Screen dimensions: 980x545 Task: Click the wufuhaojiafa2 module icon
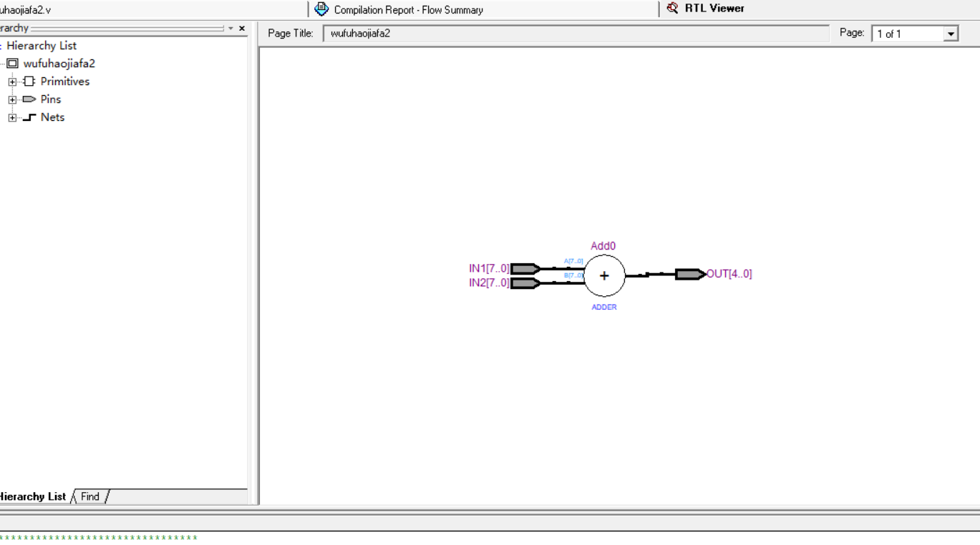click(x=12, y=64)
